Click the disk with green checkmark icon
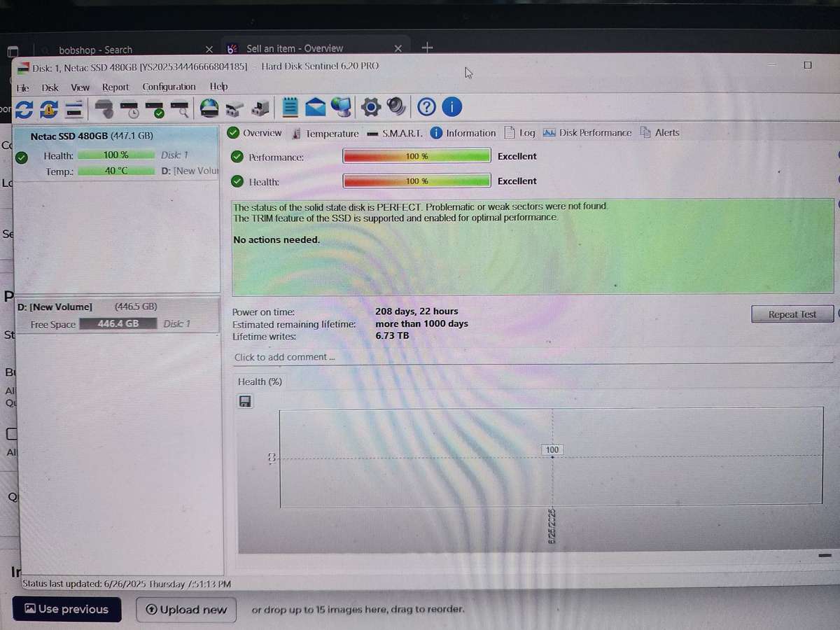 (155, 108)
